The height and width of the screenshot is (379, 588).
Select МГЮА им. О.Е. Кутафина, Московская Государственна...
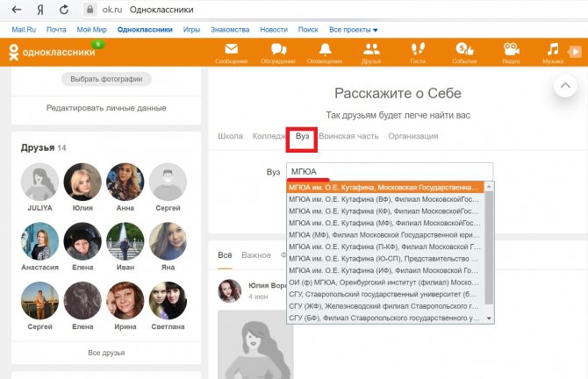(x=385, y=187)
